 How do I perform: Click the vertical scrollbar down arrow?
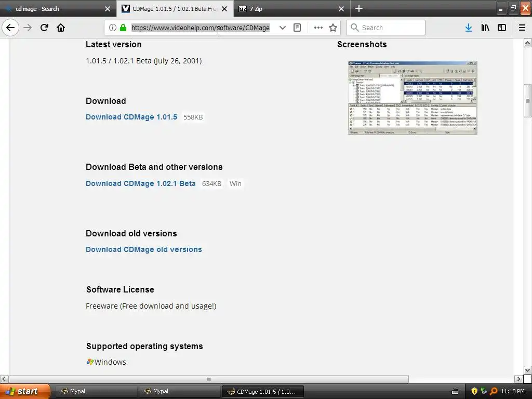click(527, 370)
